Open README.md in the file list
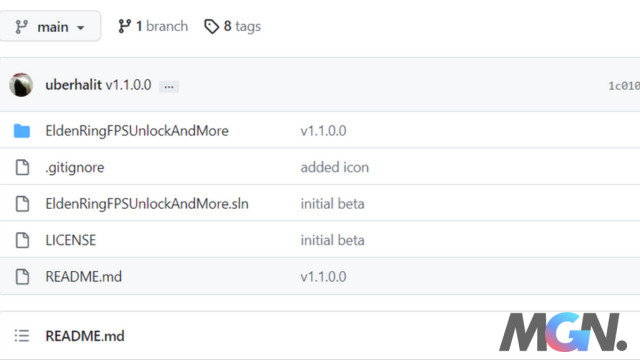 click(84, 276)
